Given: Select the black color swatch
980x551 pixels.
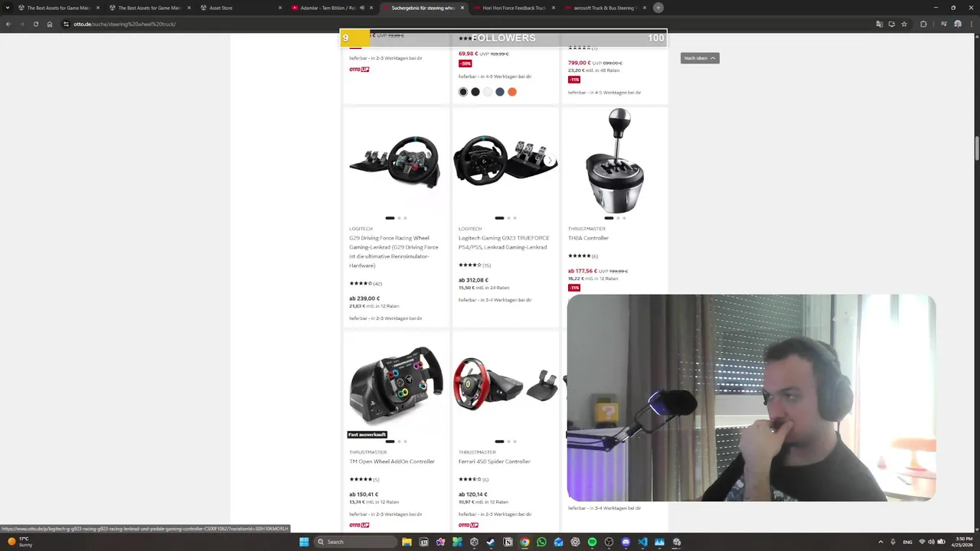Looking at the screenshot, I should [463, 92].
